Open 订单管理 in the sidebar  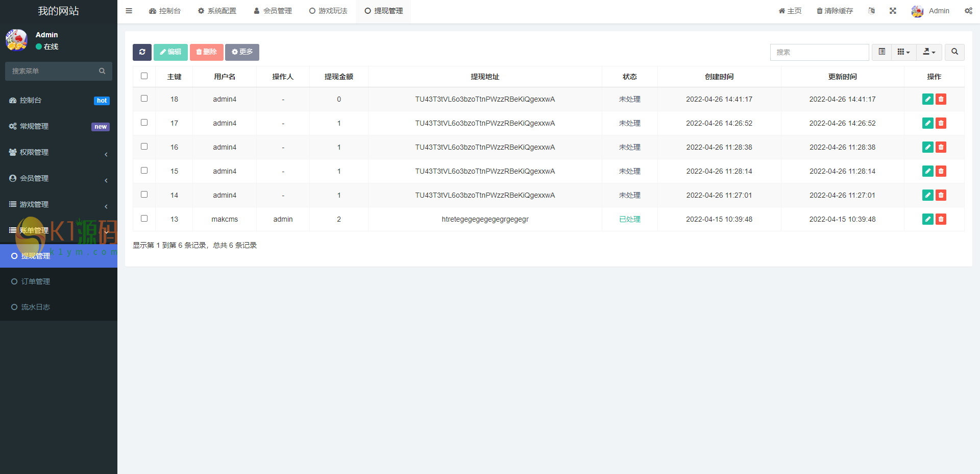36,281
